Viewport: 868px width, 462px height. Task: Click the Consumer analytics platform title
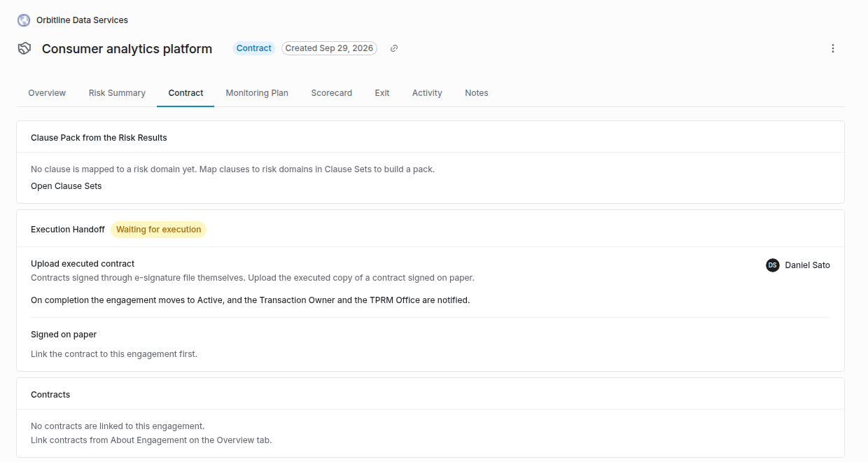(127, 49)
